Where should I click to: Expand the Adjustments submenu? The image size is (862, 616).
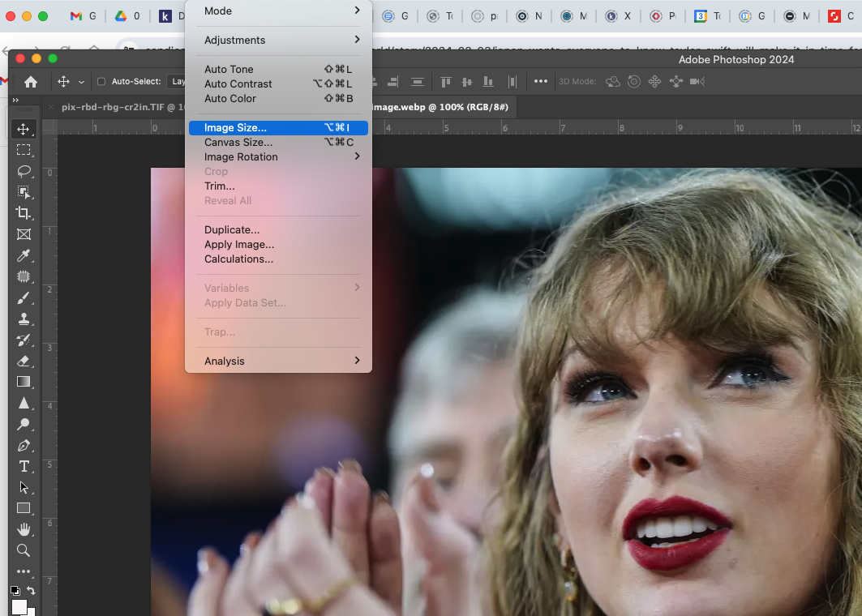coord(278,40)
